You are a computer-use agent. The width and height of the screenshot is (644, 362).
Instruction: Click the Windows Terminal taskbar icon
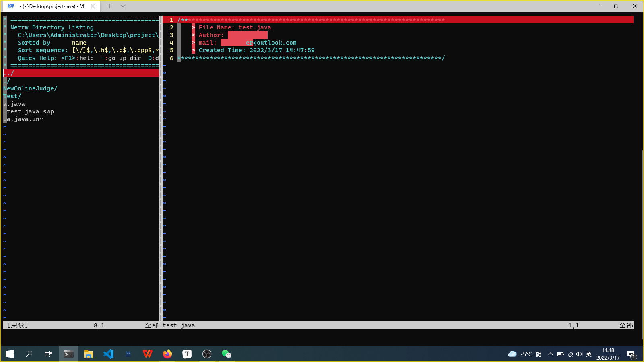[68, 354]
